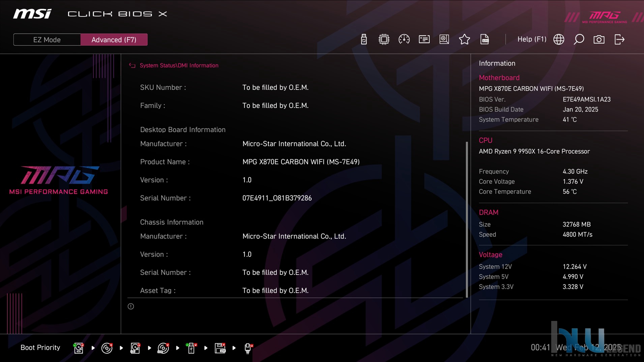Select the USB key boot icon
The width and height of the screenshot is (644, 362).
192,348
